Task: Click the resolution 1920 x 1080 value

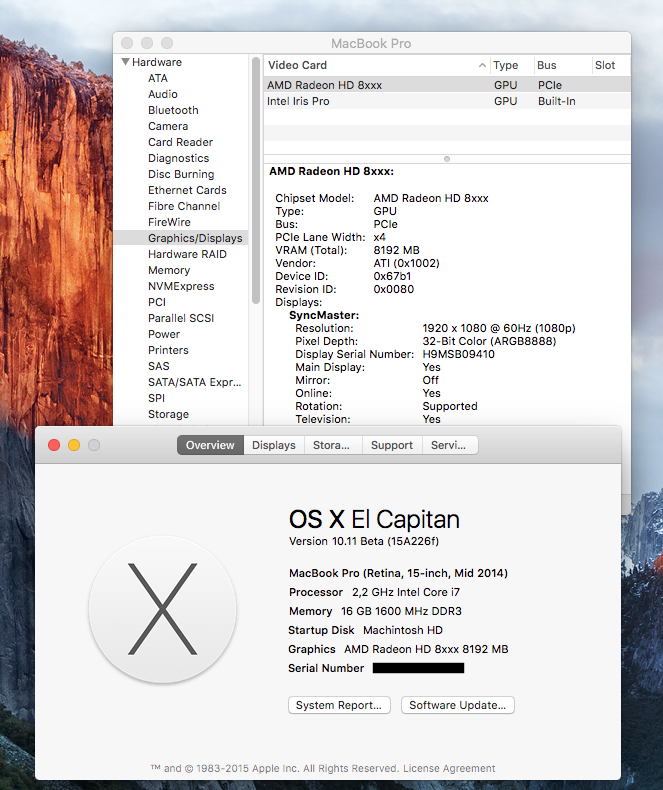Action: click(499, 328)
